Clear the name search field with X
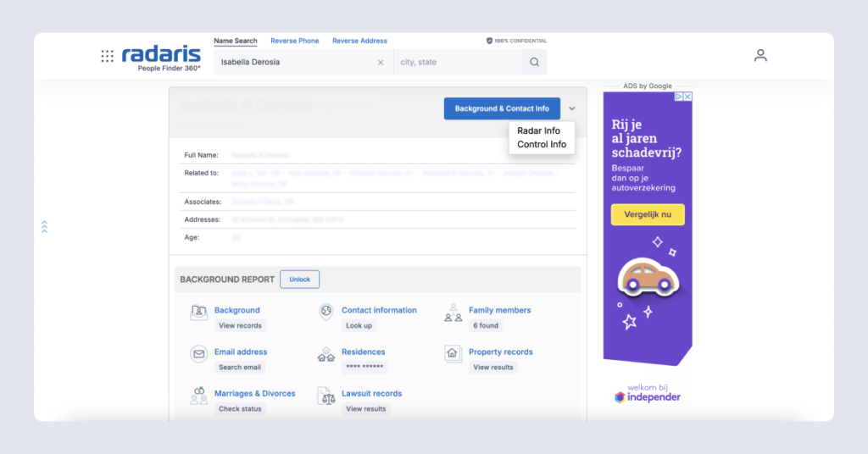Image resolution: width=868 pixels, height=454 pixels. pos(381,62)
